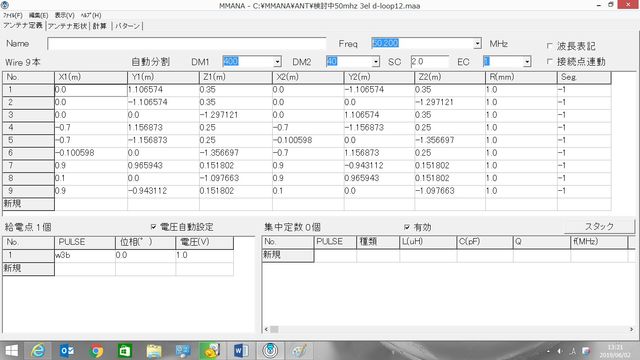Image resolution: width=640 pixels, height=360 pixels.
Task: Launch Internet Explorer from the taskbar
Action: tap(38, 351)
